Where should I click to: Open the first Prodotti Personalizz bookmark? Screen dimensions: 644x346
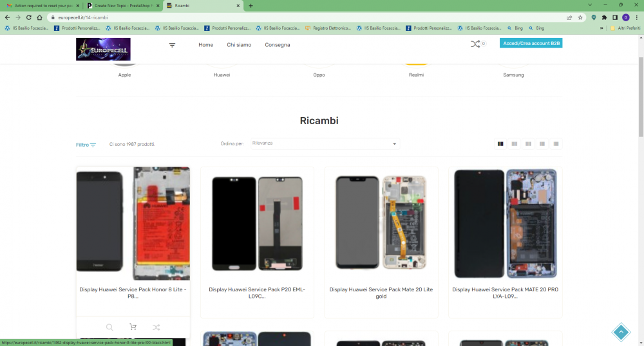77,28
